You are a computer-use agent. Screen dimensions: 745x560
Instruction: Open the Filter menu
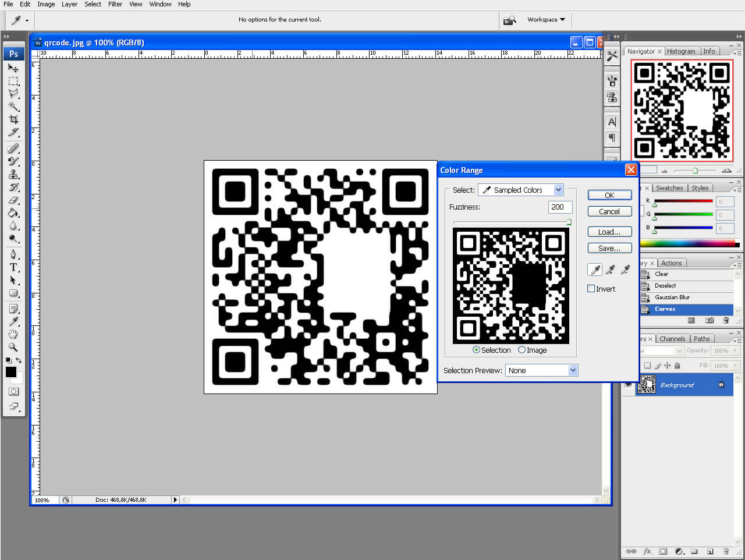click(115, 4)
